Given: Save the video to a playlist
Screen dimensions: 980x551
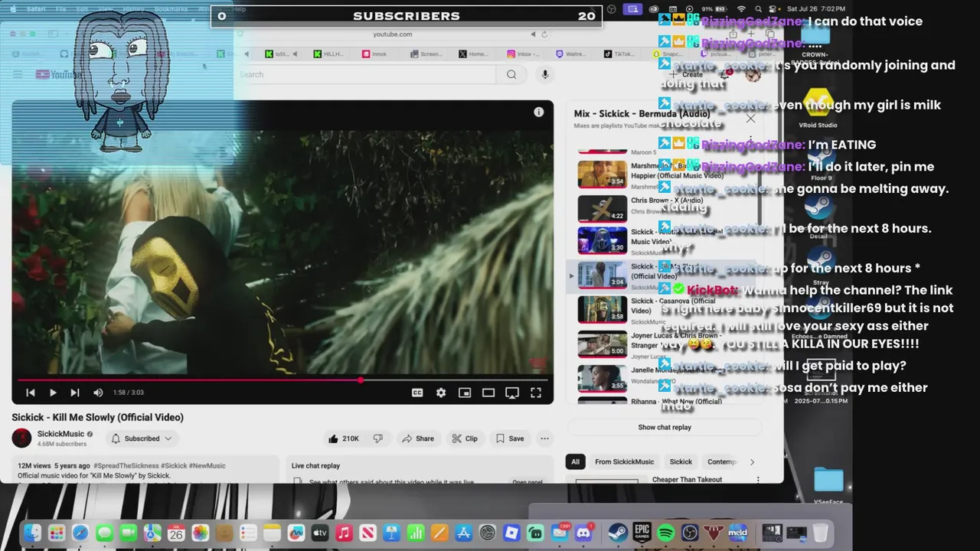Looking at the screenshot, I should click(510, 439).
